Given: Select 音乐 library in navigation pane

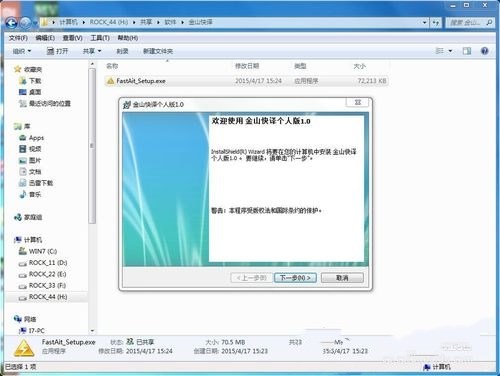Looking at the screenshot, I should point(35,194).
